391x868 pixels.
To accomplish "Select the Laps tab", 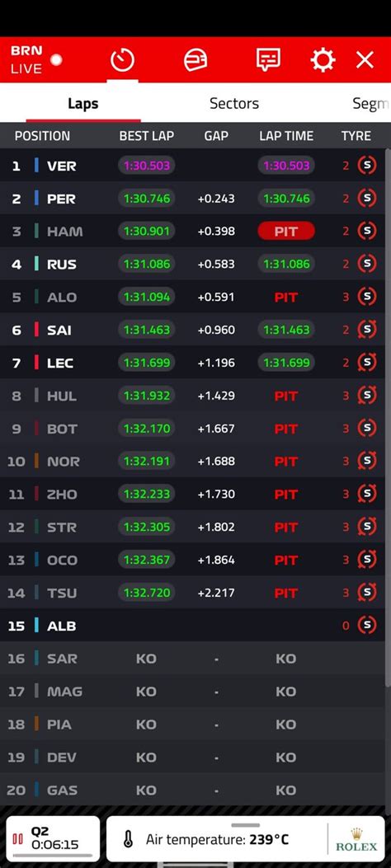I will [x=83, y=104].
